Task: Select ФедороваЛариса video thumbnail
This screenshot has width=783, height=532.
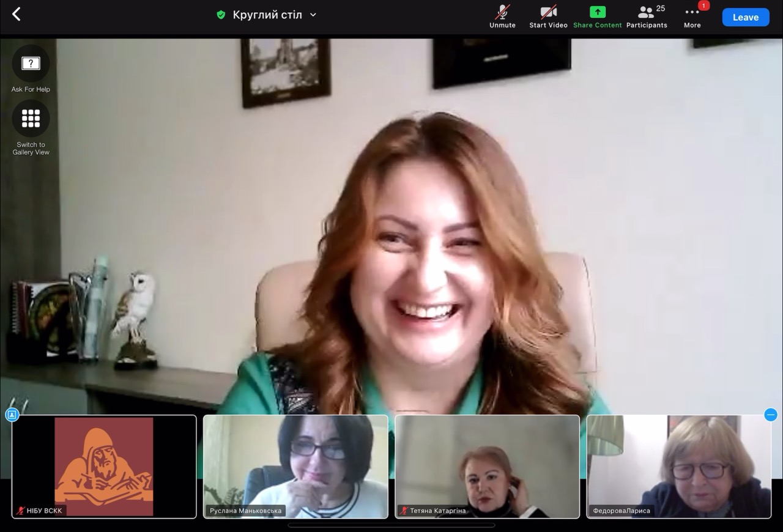Action: pos(678,467)
